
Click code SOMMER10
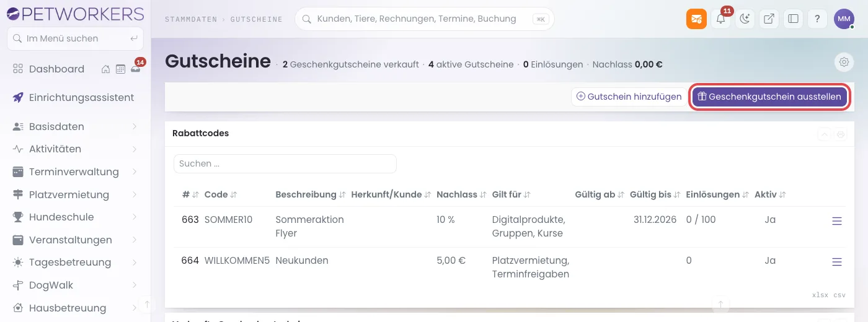coord(229,220)
